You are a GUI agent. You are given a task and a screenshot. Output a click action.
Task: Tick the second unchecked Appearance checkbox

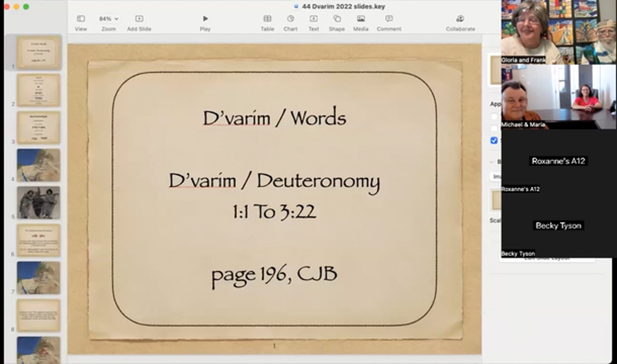tap(494, 128)
